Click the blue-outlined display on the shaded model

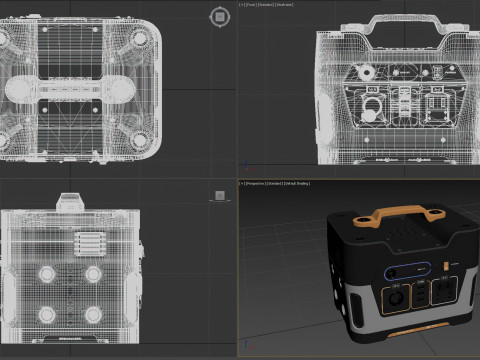pyautogui.click(x=407, y=271)
